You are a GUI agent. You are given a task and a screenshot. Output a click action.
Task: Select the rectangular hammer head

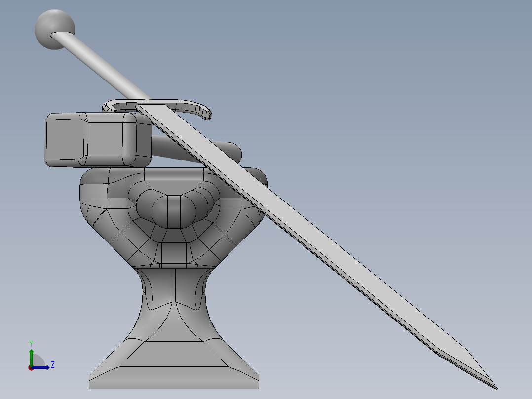tap(98, 140)
